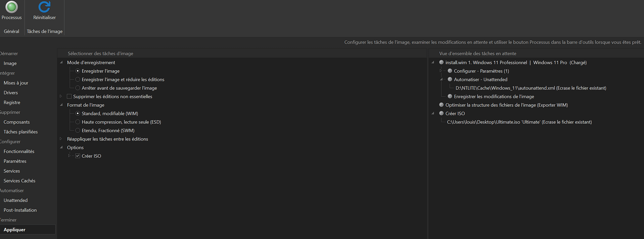Collapse the Mode d'enregistrement section
This screenshot has width=644, height=239.
click(x=61, y=62)
